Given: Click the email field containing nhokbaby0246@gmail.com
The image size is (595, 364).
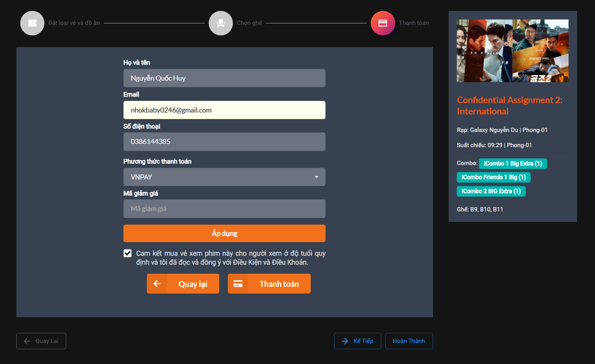Looking at the screenshot, I should click(x=224, y=110).
